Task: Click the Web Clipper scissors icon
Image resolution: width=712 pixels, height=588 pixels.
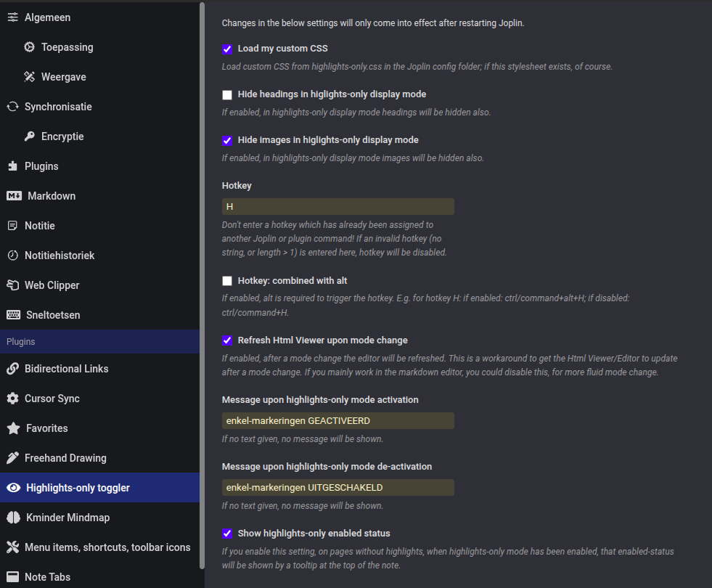Action: click(x=13, y=285)
